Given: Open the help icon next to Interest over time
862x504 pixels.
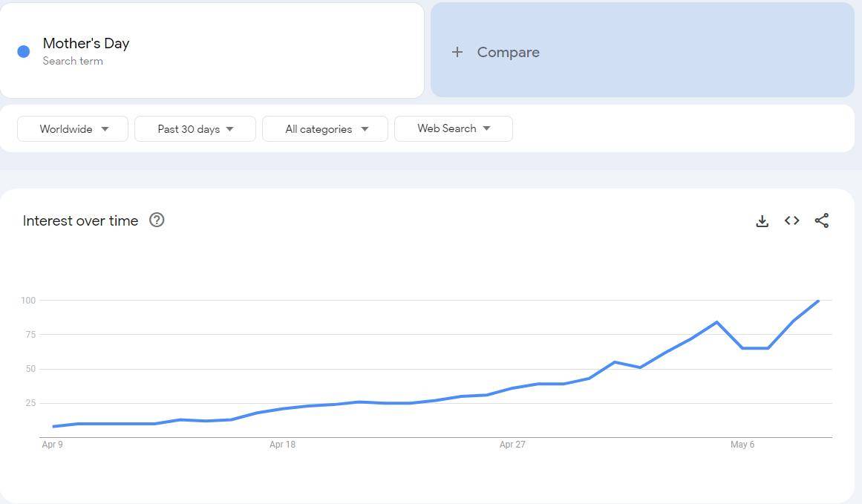Looking at the screenshot, I should [157, 220].
